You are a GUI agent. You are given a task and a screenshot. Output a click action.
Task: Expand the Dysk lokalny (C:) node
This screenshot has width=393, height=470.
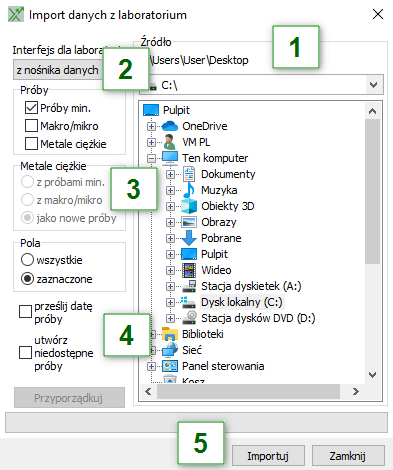pos(170,302)
